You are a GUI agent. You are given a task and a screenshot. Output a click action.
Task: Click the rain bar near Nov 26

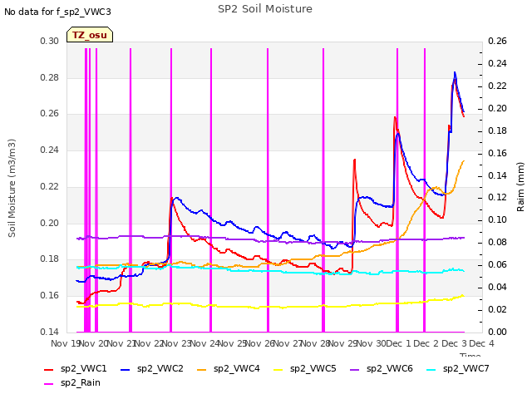click(x=268, y=190)
